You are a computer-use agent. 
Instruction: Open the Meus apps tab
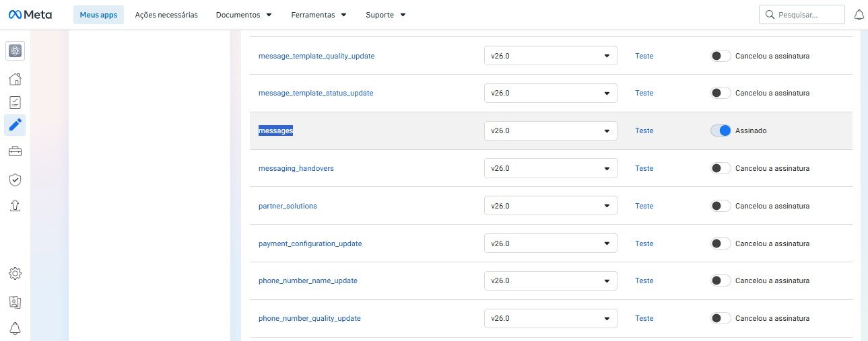(x=98, y=15)
